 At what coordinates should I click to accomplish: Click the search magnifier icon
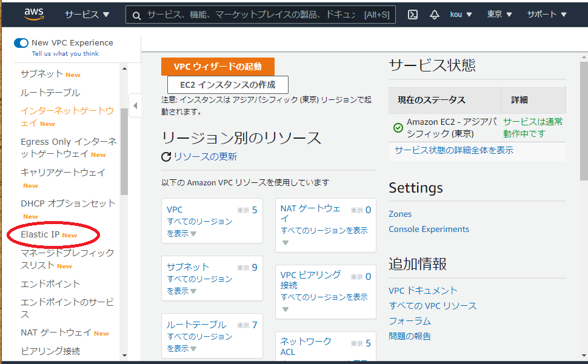136,15
